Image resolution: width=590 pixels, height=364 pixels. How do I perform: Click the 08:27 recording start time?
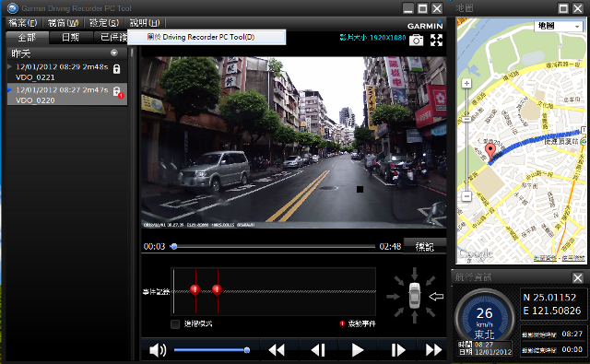(x=572, y=334)
